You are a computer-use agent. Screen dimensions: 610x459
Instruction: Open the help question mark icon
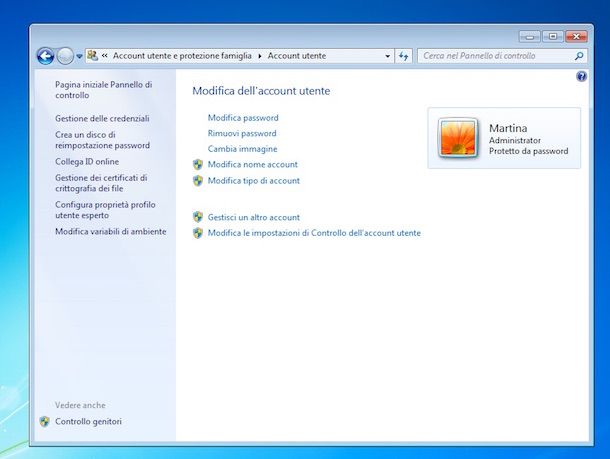point(581,76)
